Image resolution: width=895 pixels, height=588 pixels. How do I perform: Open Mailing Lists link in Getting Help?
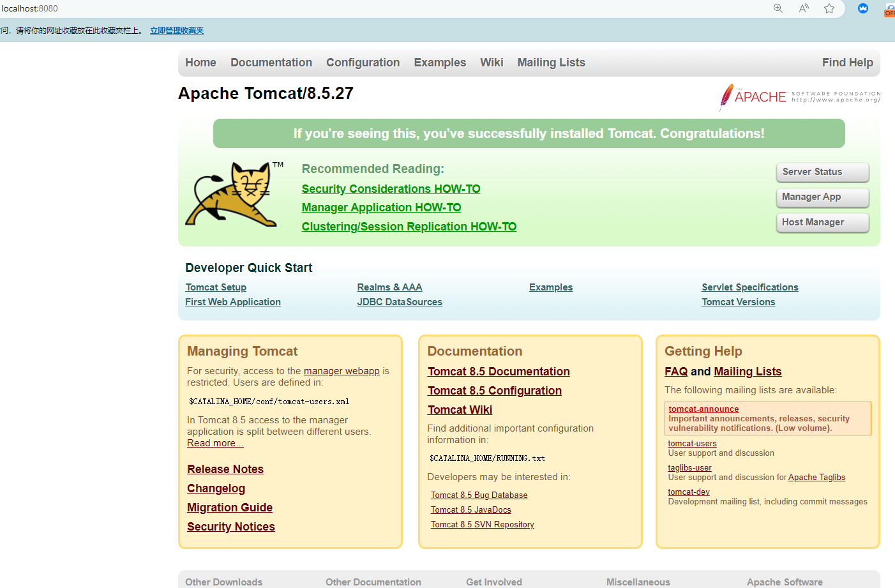pyautogui.click(x=748, y=372)
